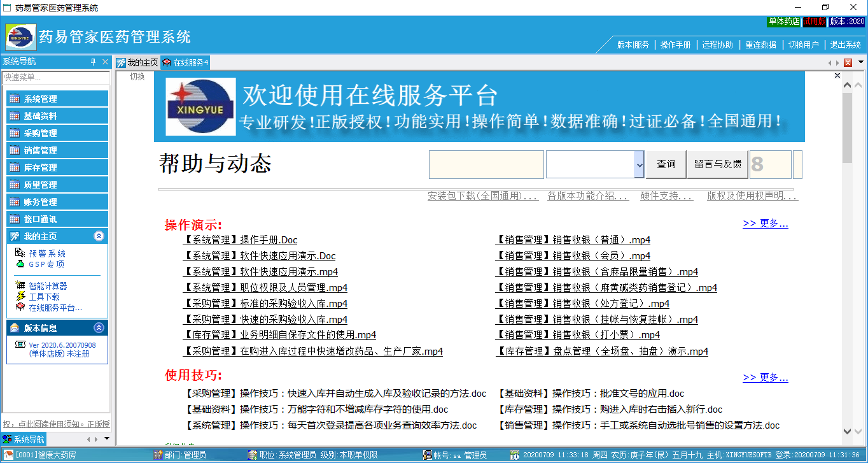Open 【系统管理】操作手册.Doc link
The image size is (868, 463).
240,240
